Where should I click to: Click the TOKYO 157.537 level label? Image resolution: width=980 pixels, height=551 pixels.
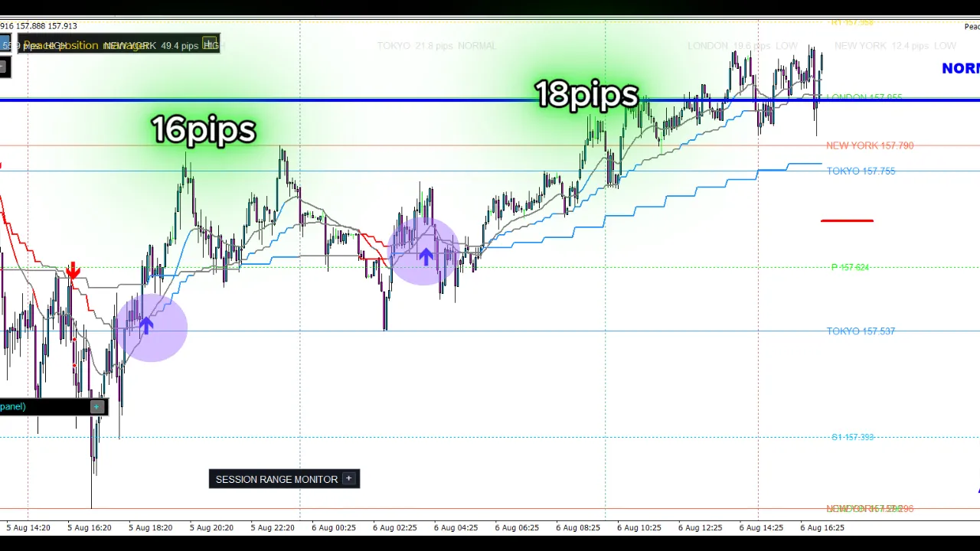(x=861, y=331)
